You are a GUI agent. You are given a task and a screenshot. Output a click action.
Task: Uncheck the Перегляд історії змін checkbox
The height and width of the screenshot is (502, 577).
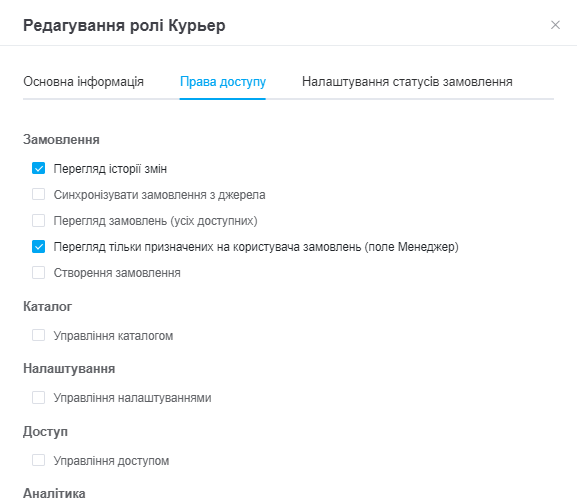(x=39, y=168)
